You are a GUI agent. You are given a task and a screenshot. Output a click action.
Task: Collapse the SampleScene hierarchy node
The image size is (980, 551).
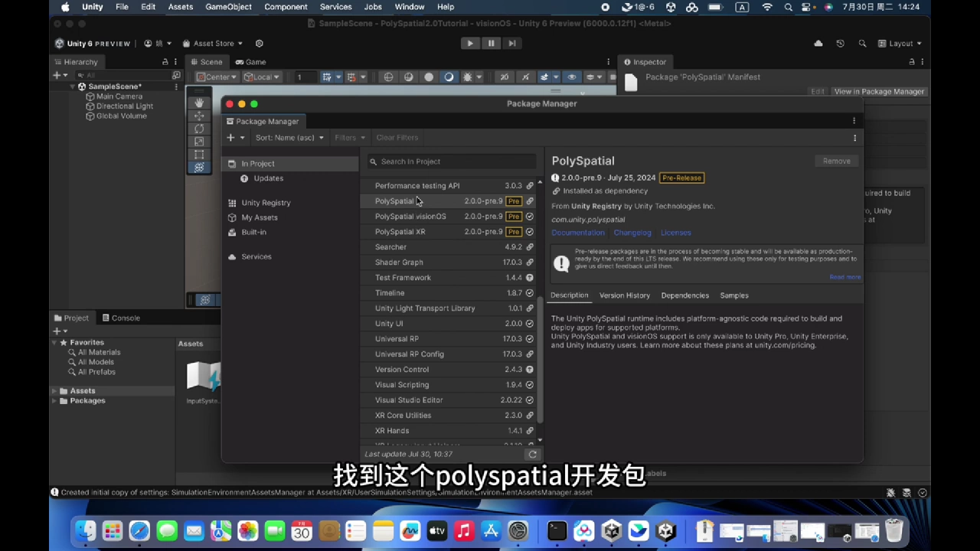pos(73,86)
